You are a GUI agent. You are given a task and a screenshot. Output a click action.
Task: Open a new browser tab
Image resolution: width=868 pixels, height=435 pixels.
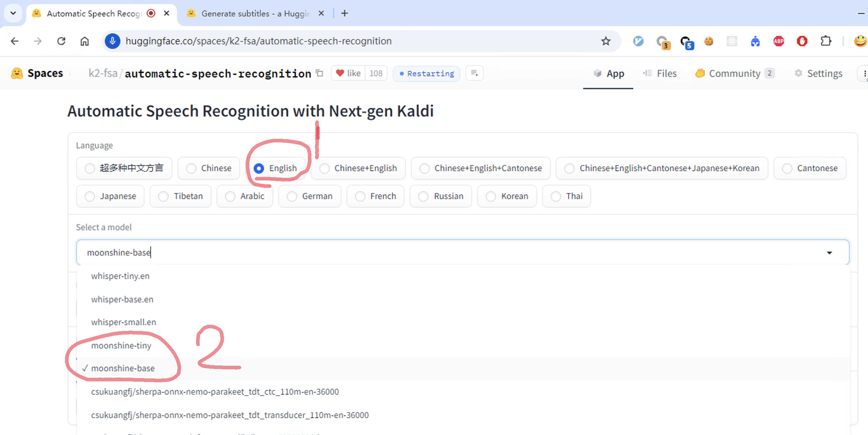344,13
